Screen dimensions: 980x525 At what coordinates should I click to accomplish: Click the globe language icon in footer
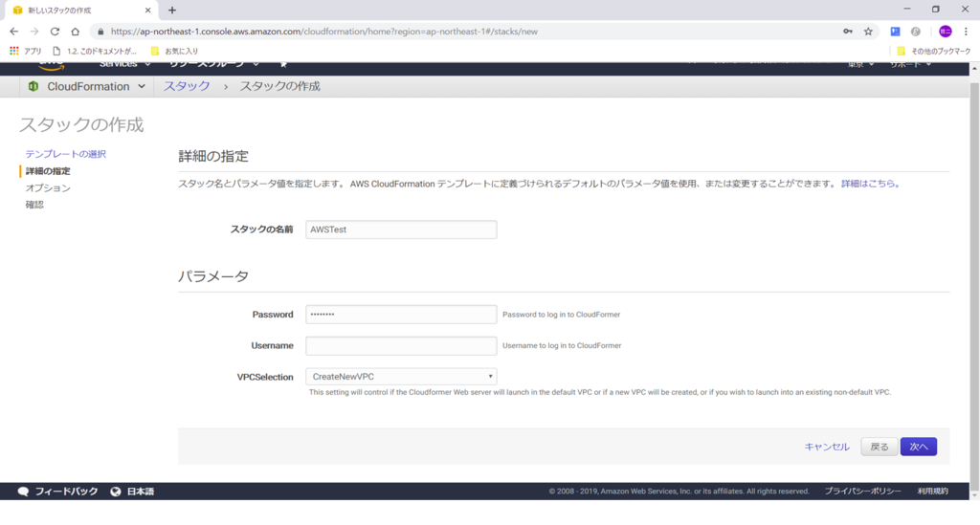pyautogui.click(x=116, y=492)
